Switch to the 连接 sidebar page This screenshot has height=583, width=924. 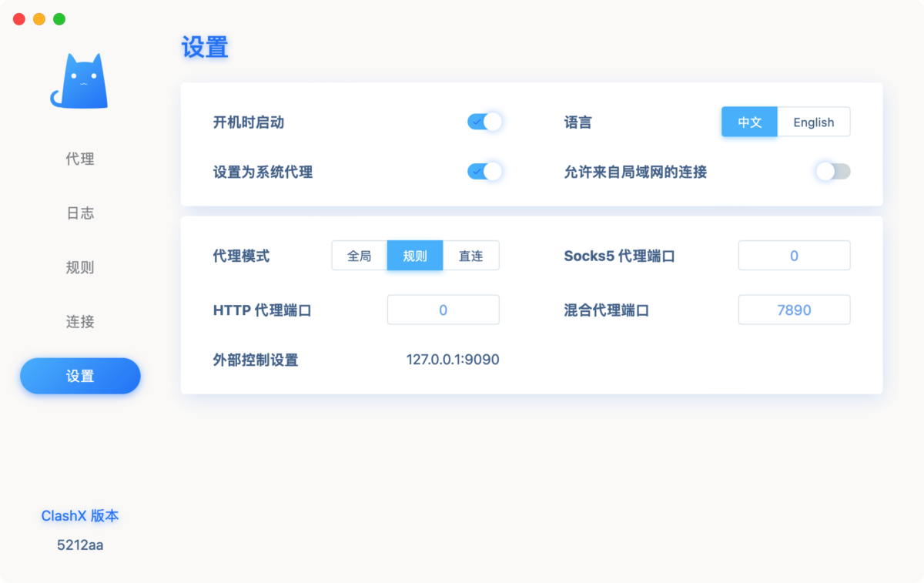[80, 322]
